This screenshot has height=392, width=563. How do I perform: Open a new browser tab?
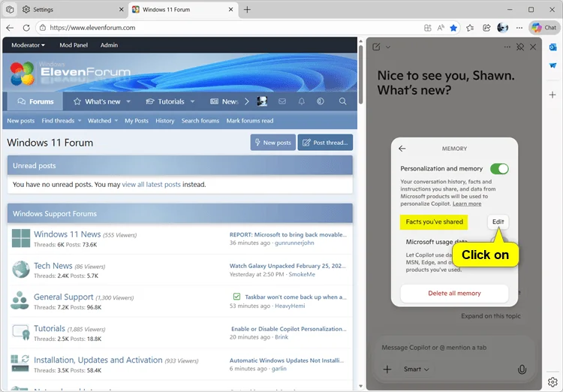(x=247, y=10)
